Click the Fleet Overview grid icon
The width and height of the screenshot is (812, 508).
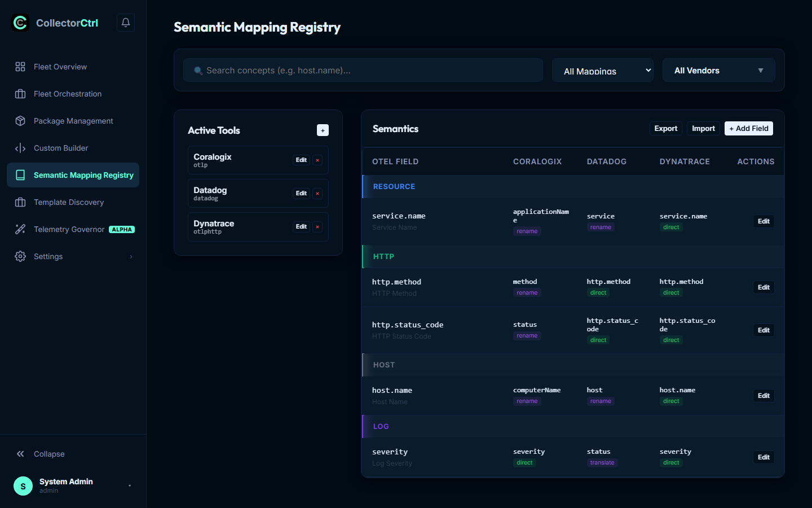click(20, 67)
